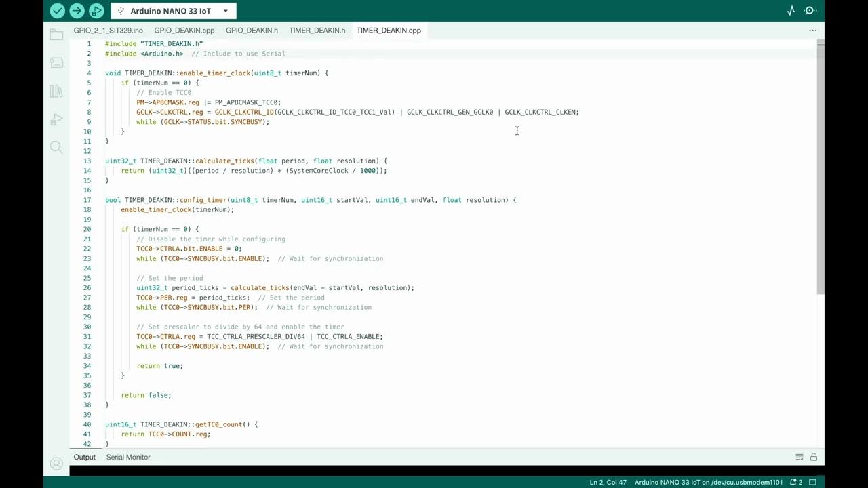Toggle the output scroll lock icon
This screenshot has height=488, width=868.
(813, 457)
